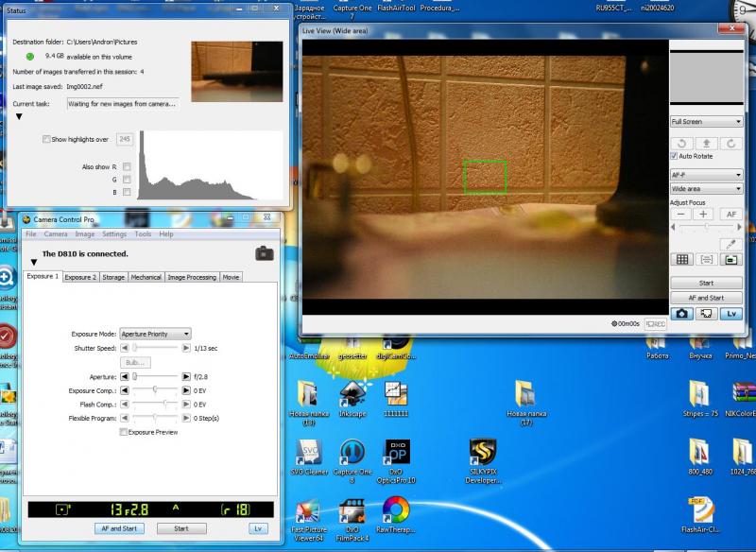Open the Camera menu
This screenshot has height=552, width=756.
[x=56, y=233]
